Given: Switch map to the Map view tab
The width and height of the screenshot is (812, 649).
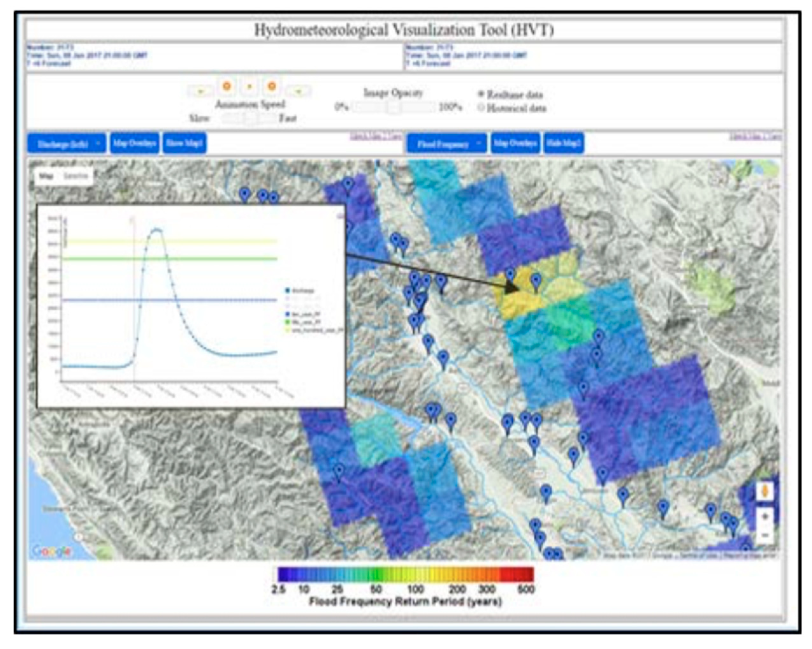Looking at the screenshot, I should 46,176.
